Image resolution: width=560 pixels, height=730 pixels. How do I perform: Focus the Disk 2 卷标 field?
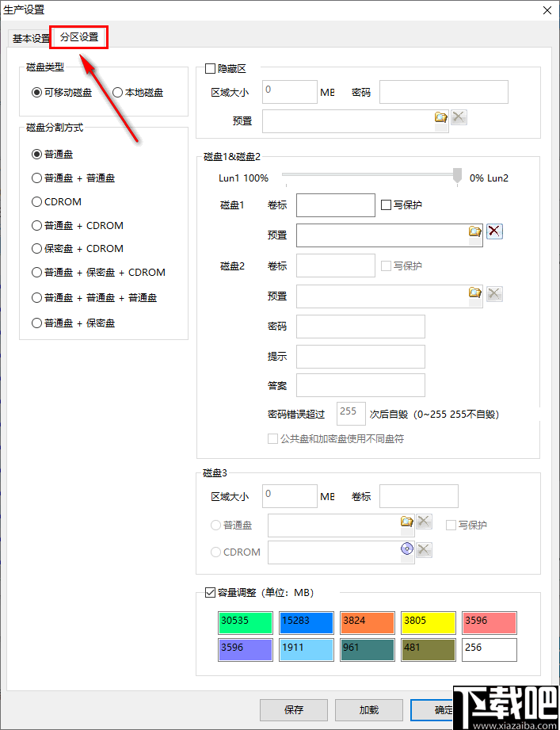[x=335, y=266]
